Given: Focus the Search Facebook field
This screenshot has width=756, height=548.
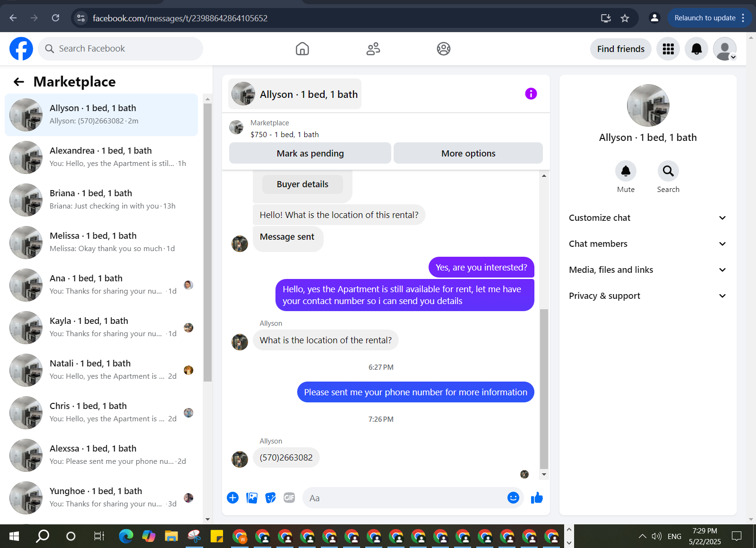Looking at the screenshot, I should click(120, 49).
